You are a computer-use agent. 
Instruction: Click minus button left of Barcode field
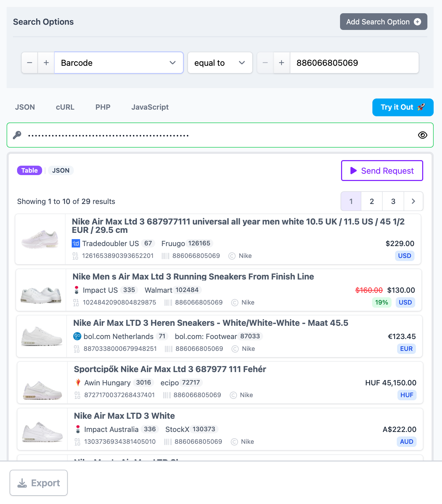click(30, 63)
